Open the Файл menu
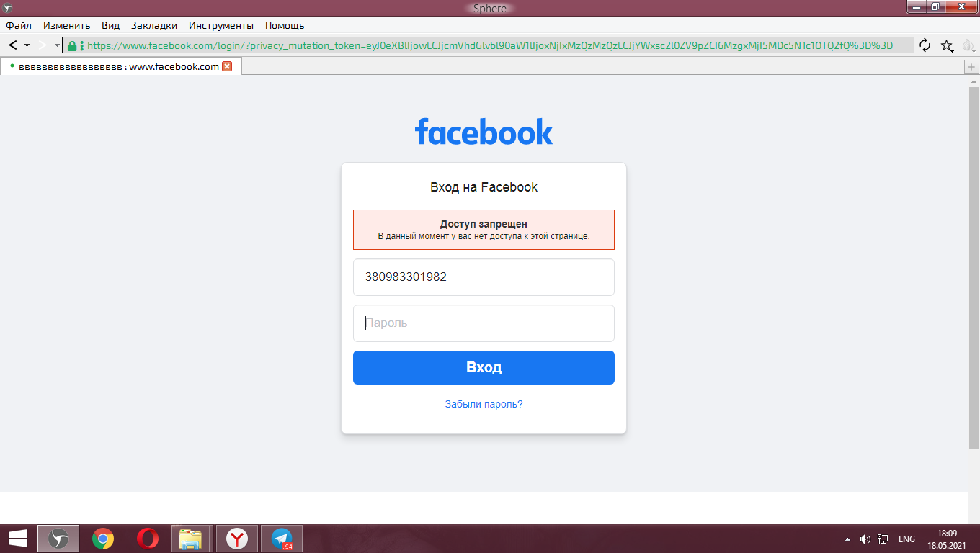Screen dimensions: 980x553 [x=19, y=25]
